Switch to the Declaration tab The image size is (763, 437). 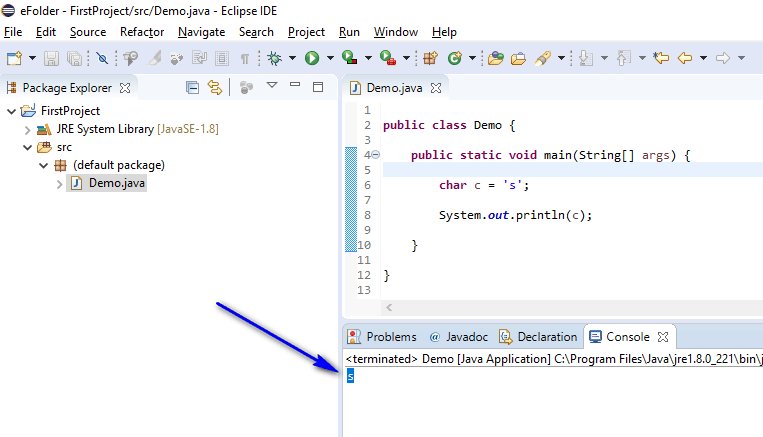coord(538,337)
